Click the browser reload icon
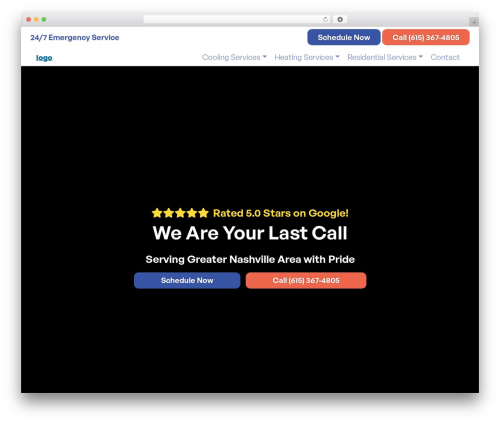 click(325, 20)
